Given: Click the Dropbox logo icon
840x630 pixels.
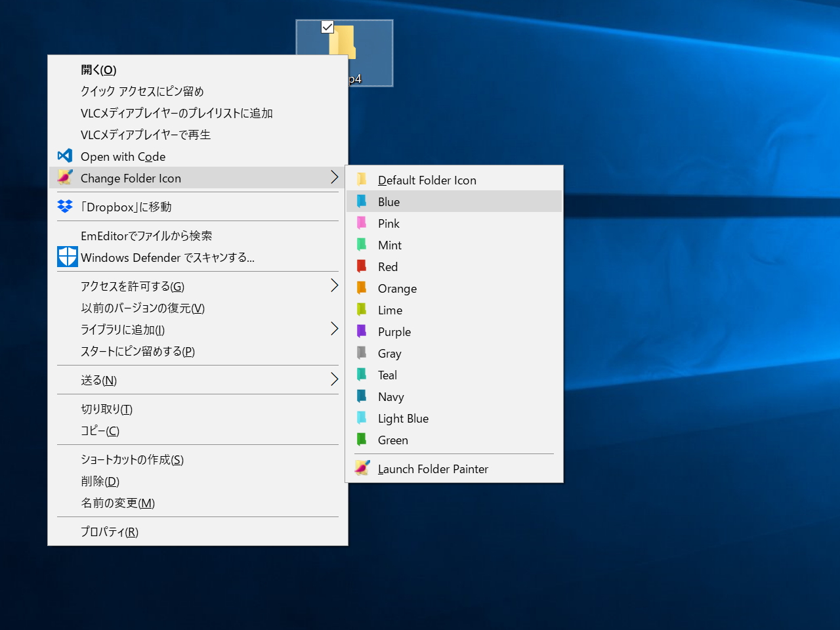Looking at the screenshot, I should [x=65, y=206].
